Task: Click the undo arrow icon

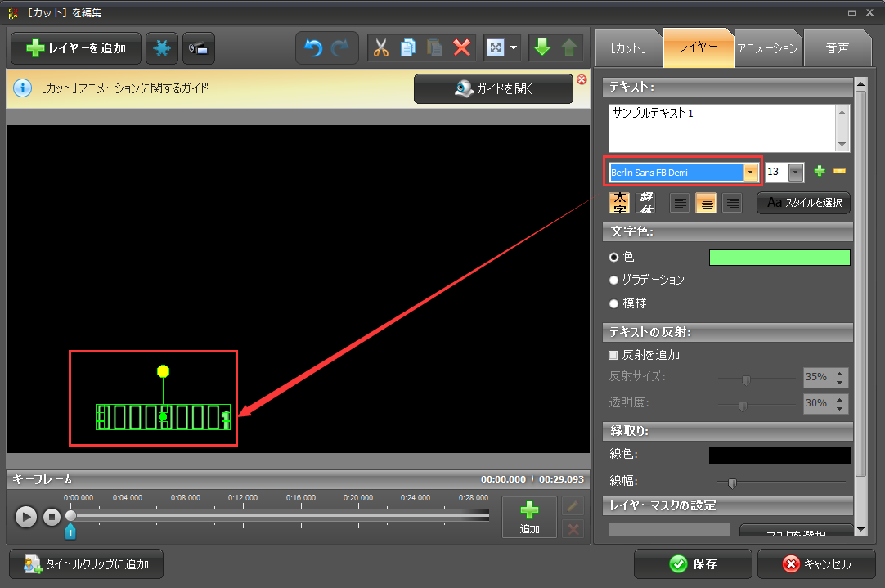Action: point(313,48)
